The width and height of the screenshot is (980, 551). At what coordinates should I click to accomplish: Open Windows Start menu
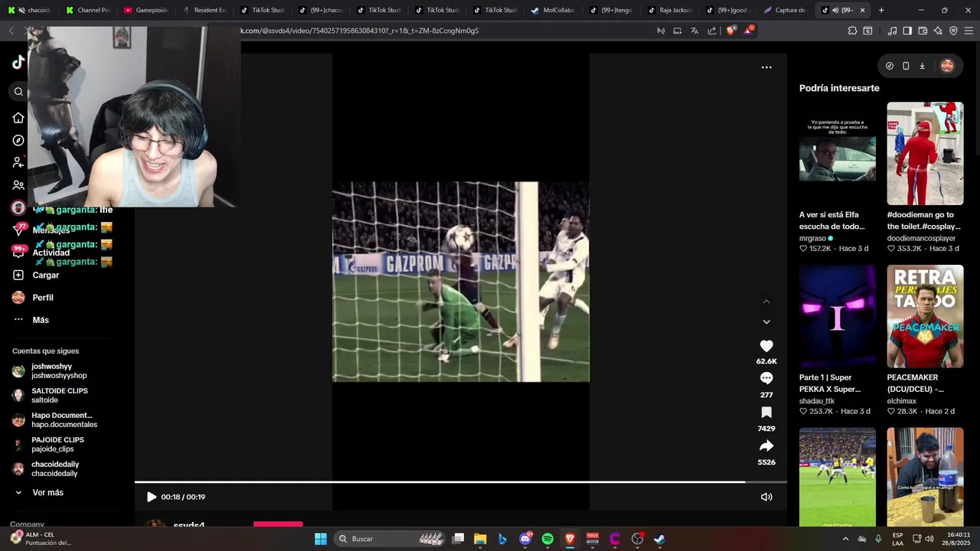[321, 539]
